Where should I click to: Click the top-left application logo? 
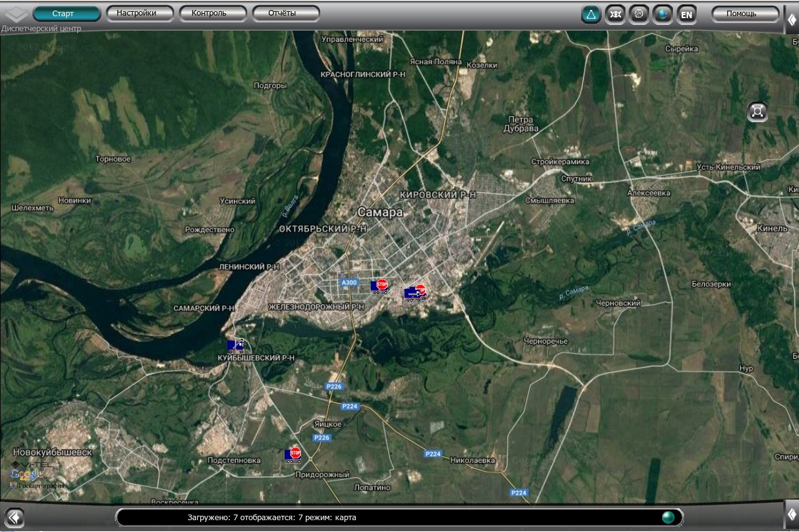click(x=16, y=14)
